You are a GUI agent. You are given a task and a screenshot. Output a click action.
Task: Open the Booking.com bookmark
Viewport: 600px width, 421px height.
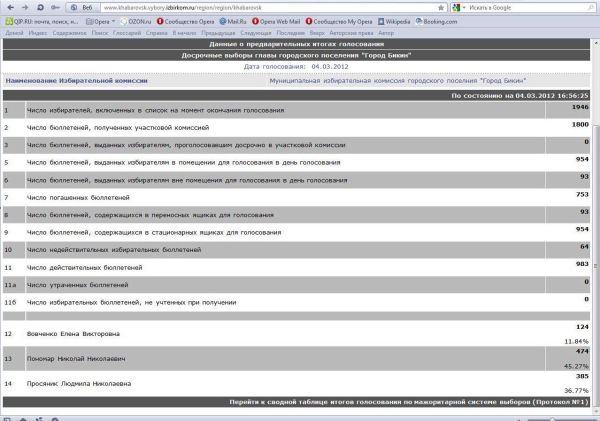coord(439,20)
